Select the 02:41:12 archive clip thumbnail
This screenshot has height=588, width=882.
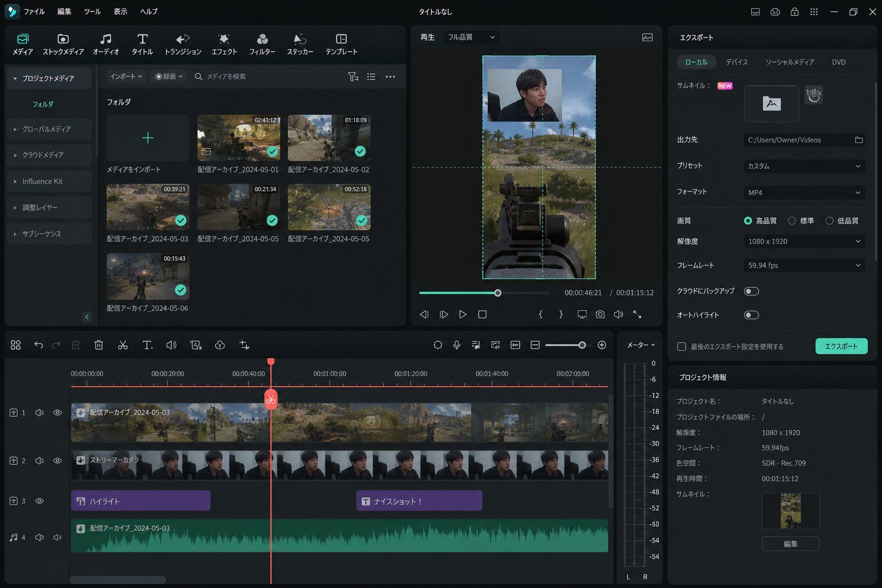coord(239,138)
